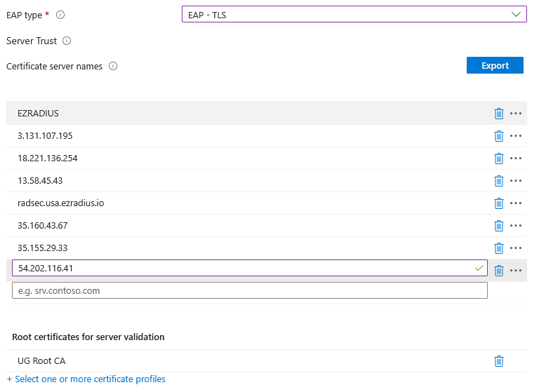
Task: Open more options for 13.58.45.43
Action: click(516, 181)
